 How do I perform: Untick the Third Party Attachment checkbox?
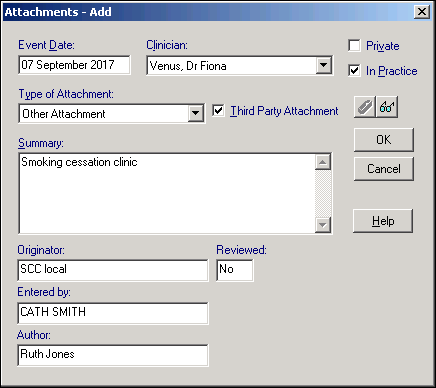[x=218, y=110]
